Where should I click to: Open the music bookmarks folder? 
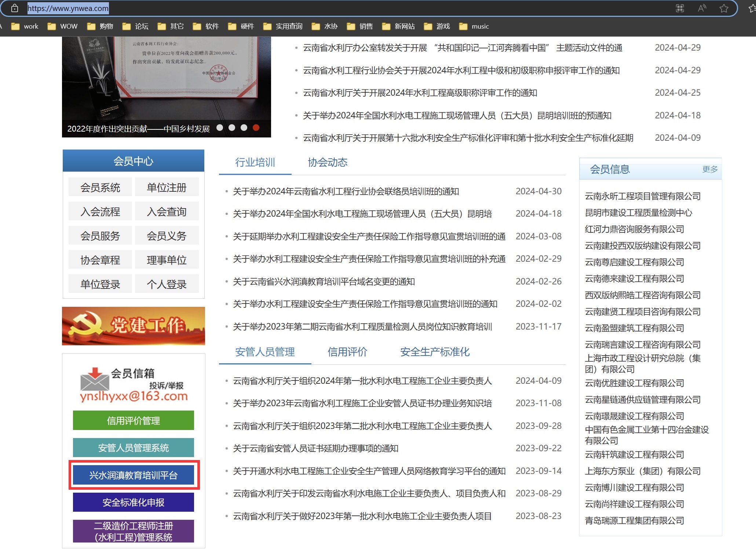click(x=480, y=26)
